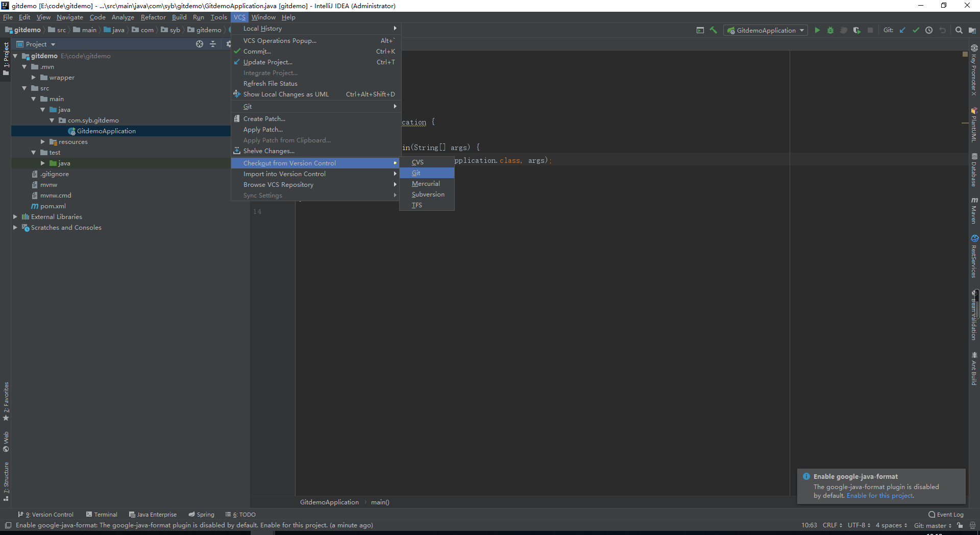Image resolution: width=980 pixels, height=535 pixels.
Task: Toggle the 2: Favorites side tab
Action: tap(6, 402)
